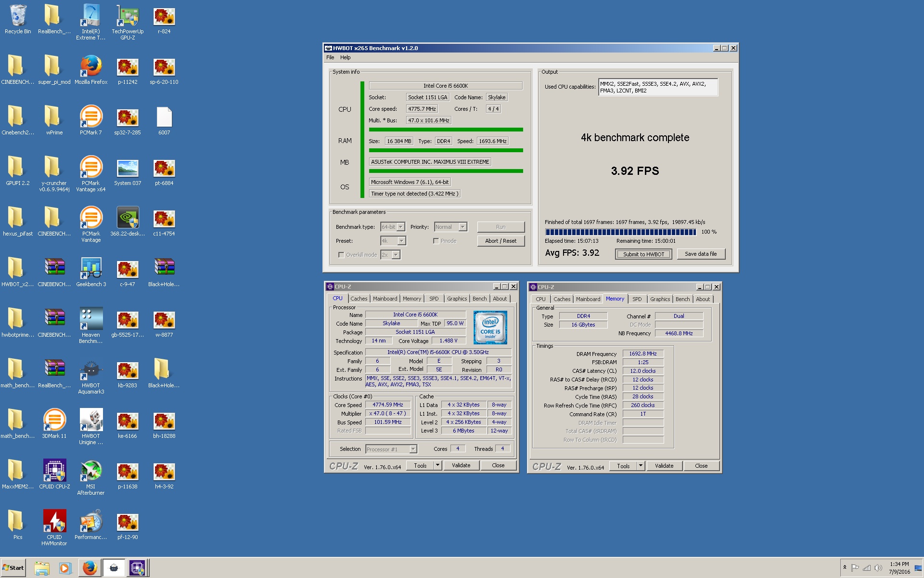Open Intel Extreme Tuning utility shortcut
The height and width of the screenshot is (578, 924).
pyautogui.click(x=90, y=22)
